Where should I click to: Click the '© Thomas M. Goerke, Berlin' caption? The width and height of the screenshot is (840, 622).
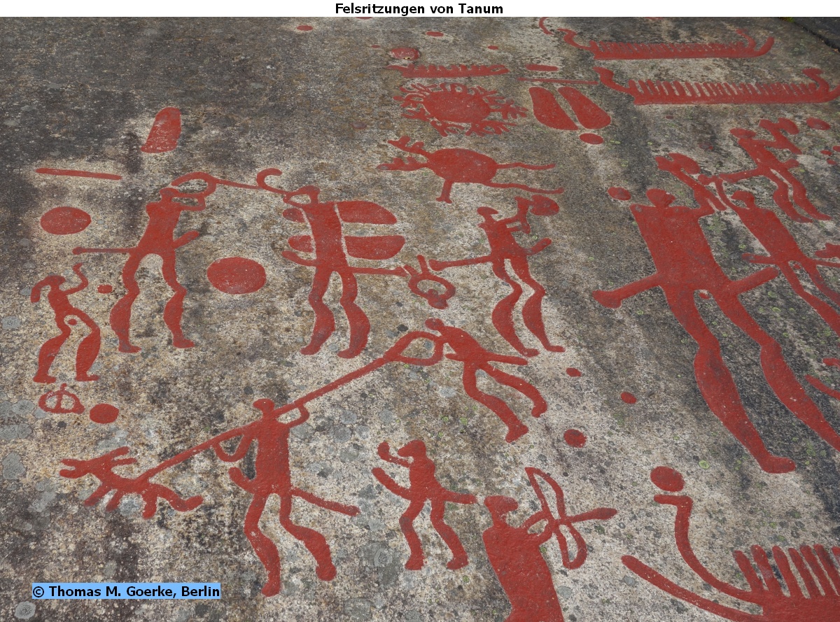[126, 591]
